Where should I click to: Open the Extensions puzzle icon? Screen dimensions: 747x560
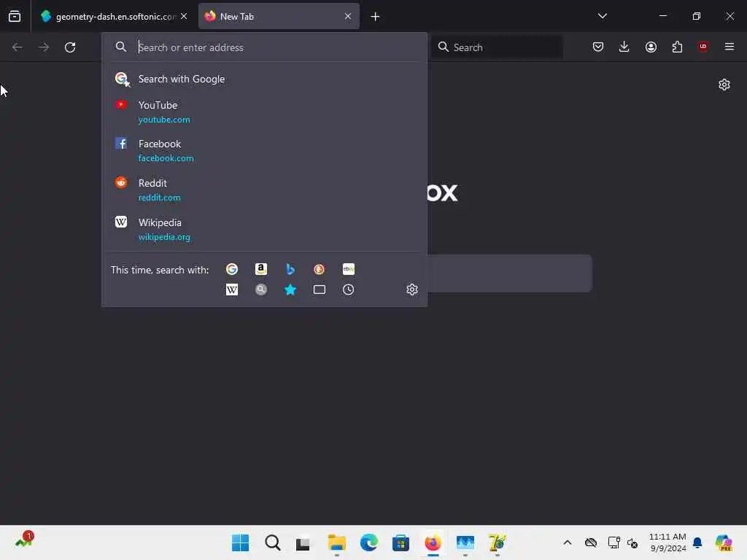click(677, 47)
